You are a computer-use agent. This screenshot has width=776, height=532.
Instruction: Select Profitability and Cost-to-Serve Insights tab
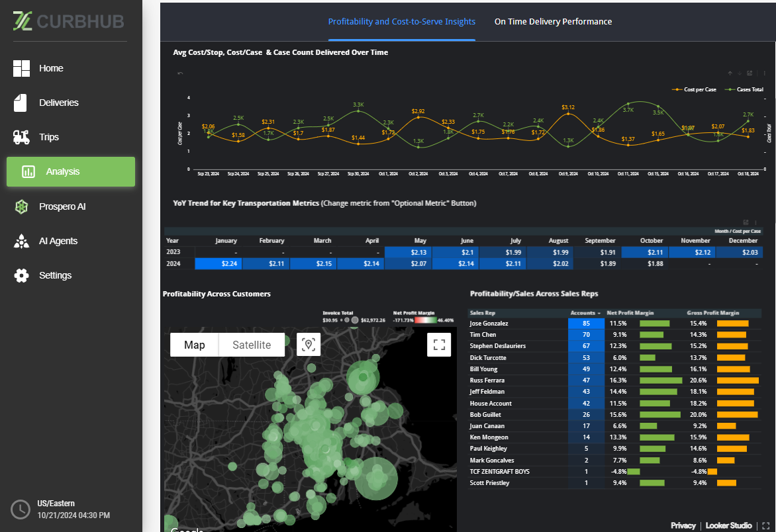pos(401,22)
